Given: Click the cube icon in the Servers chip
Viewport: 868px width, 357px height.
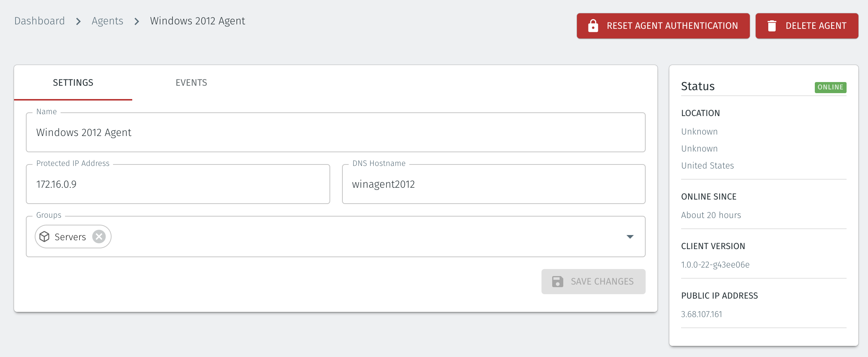Looking at the screenshot, I should tap(45, 237).
